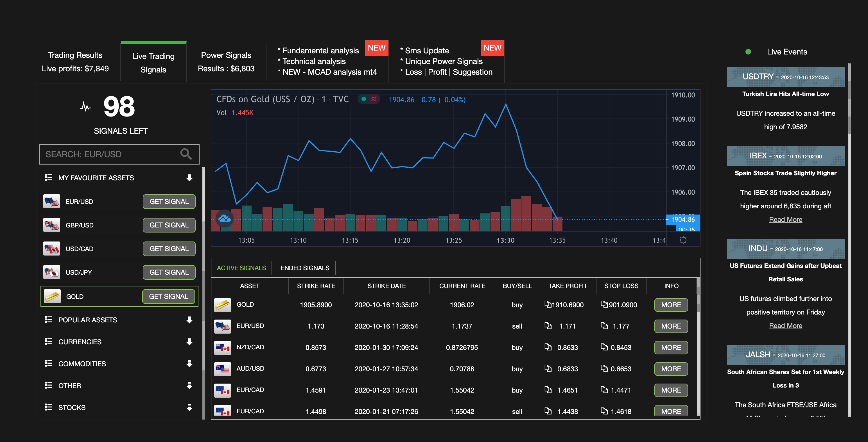Click the search magnifier icon
Image resolution: width=868 pixels, height=442 pixels.
point(186,154)
